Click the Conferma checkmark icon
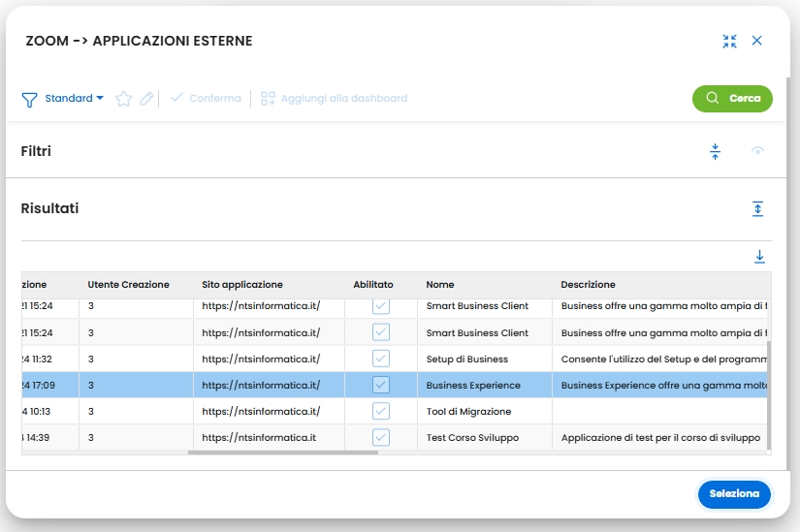 [x=176, y=99]
